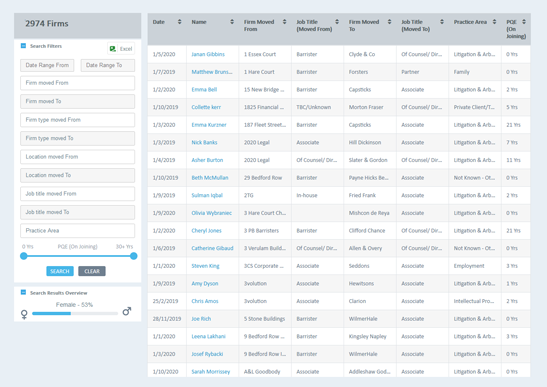Screen dimensions: 547x387
Task: Click the left PQE slider handle
Action: (24, 256)
